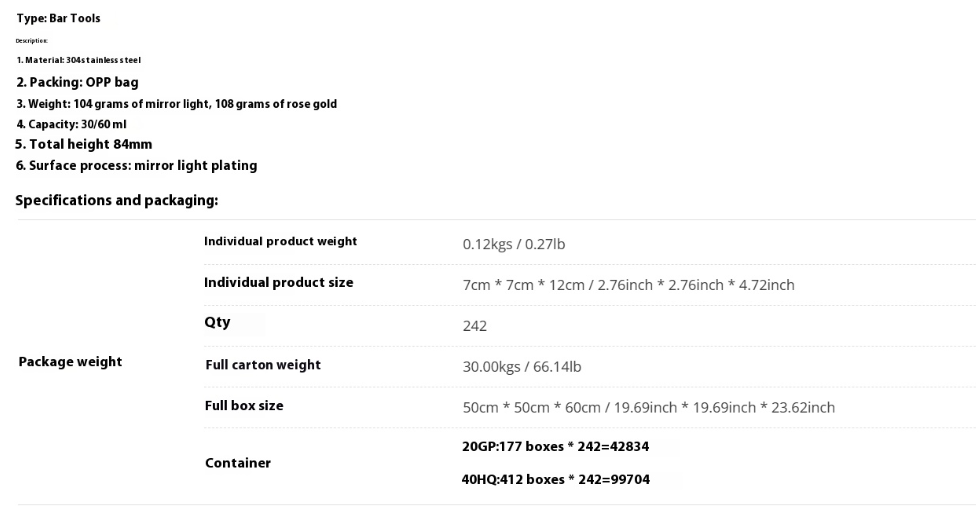The image size is (976, 512).
Task: Select the 7cm * 7cm * 12cm size value
Action: [628, 285]
